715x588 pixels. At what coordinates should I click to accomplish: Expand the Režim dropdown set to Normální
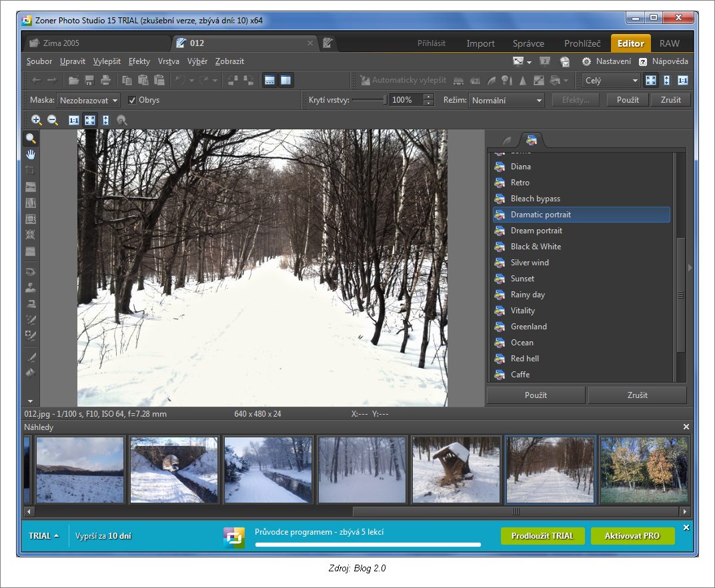507,100
